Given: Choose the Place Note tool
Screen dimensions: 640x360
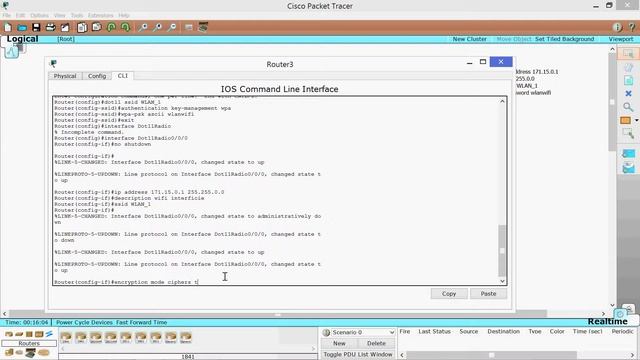Looking at the screenshot, I should point(628,80).
